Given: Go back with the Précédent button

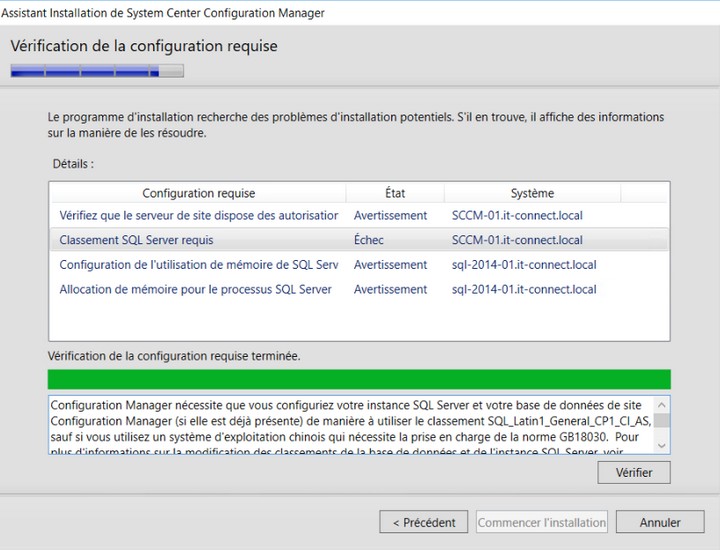Looking at the screenshot, I should coord(423,522).
